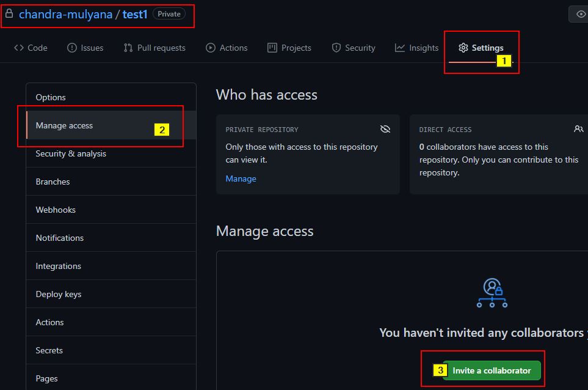Go to Pull requests tab
The width and height of the screenshot is (588, 390).
[x=154, y=48]
